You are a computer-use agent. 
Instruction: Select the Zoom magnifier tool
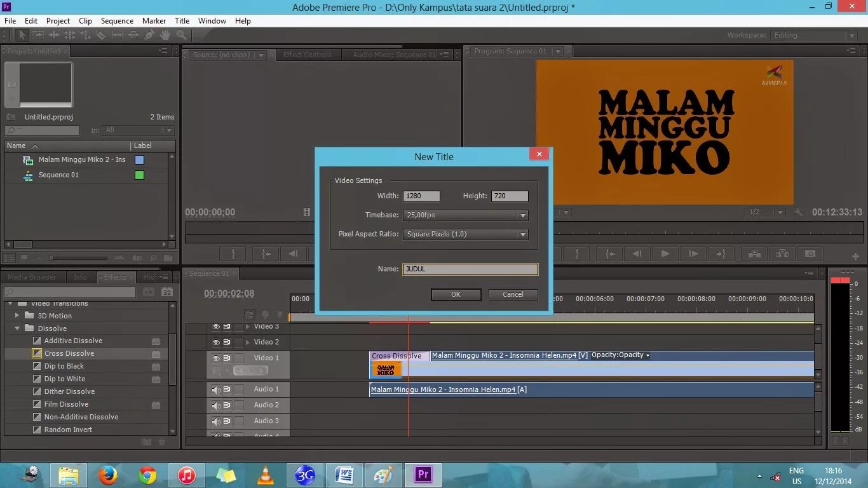click(x=181, y=35)
